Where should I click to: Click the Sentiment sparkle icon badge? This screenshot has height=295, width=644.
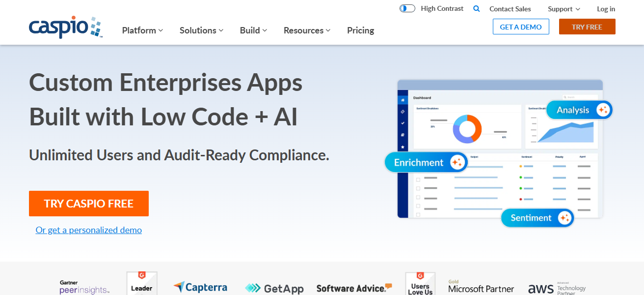point(564,218)
